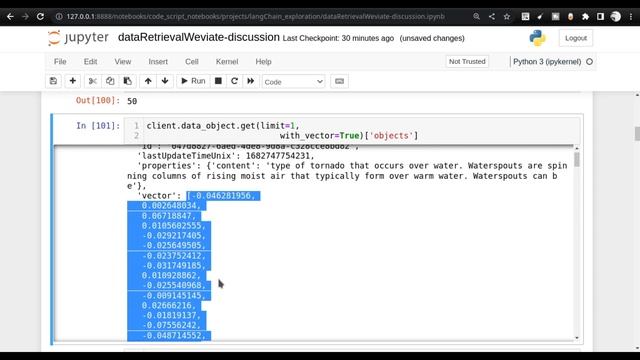
Task: Click the share page icon
Action: point(491,16)
